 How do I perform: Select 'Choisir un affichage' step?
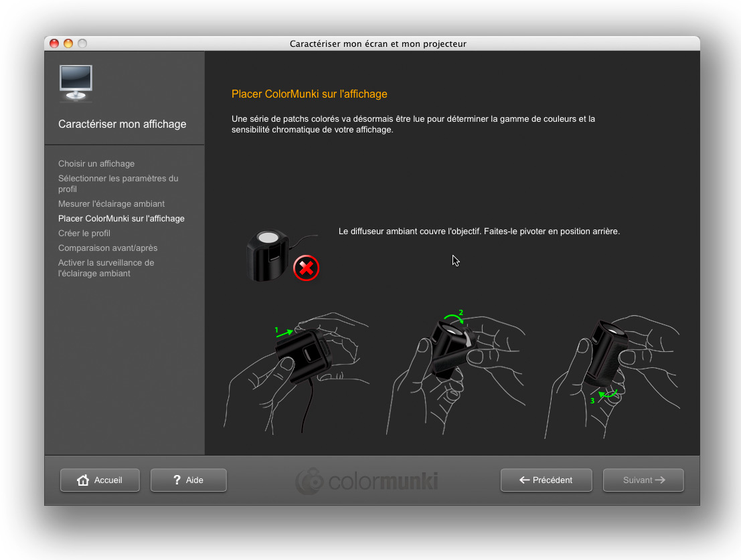96,163
